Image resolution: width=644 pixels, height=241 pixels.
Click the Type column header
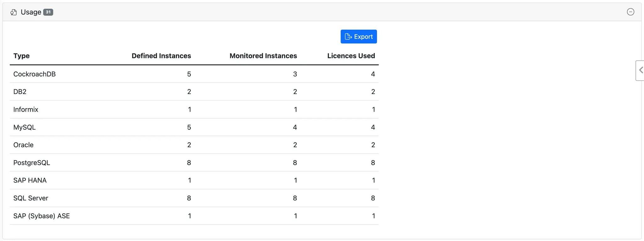pyautogui.click(x=21, y=56)
